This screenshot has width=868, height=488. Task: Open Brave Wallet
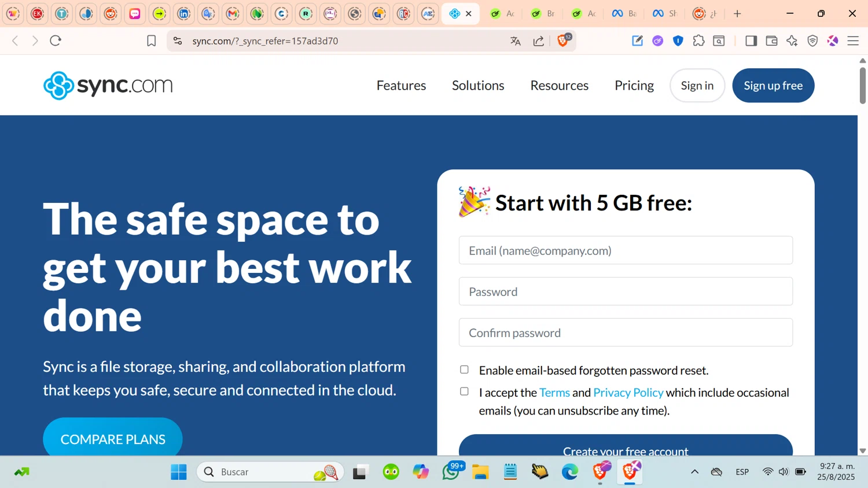pyautogui.click(x=771, y=40)
